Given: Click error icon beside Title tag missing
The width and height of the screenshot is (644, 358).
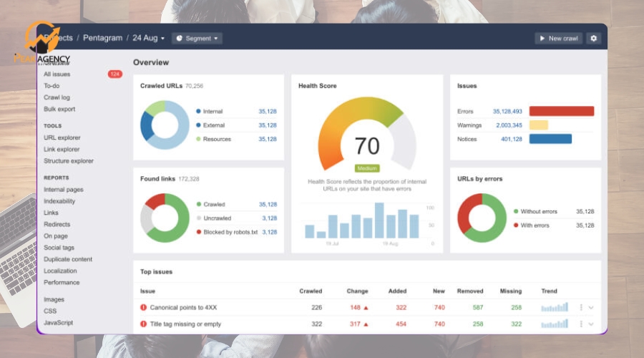Looking at the screenshot, I should tap(143, 324).
